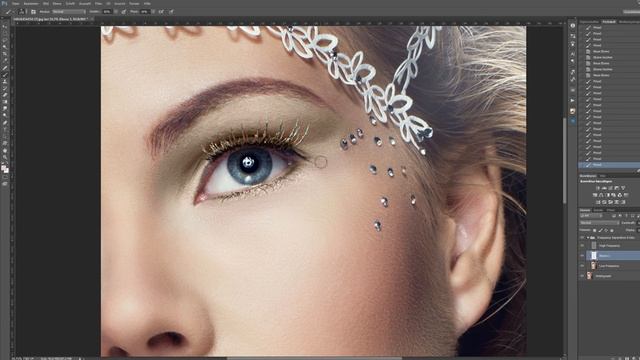The image size is (640, 360).
Task: Collapse the Frequency Separation group
Action: tap(588, 238)
